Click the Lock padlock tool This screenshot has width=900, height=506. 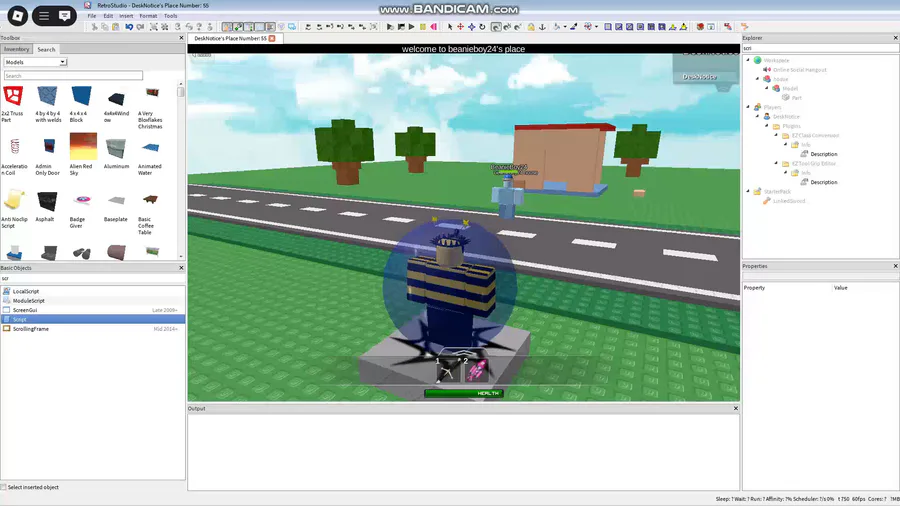531,27
